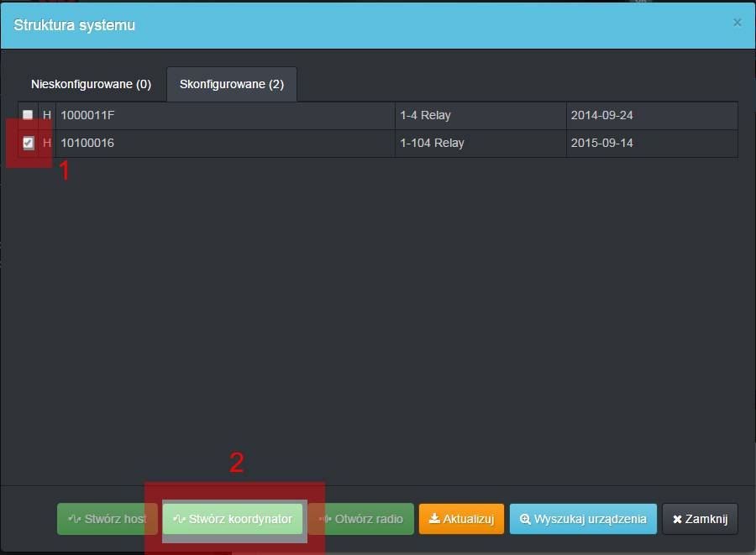This screenshot has height=555, width=756.
Task: Switch to the Nieskonfigurowane (0) tab
Action: click(x=91, y=85)
